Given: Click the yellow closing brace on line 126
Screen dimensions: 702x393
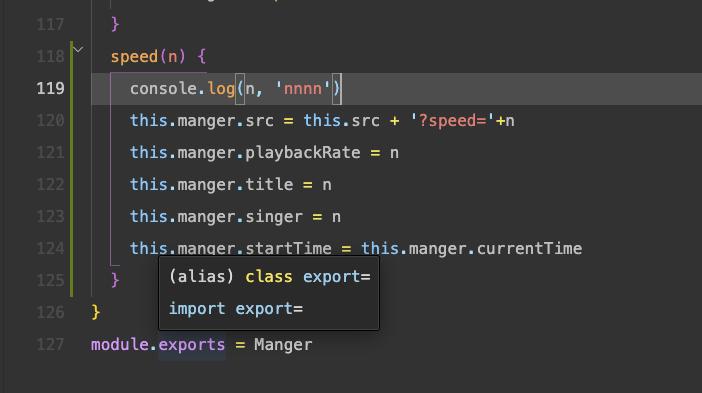Looking at the screenshot, I should tap(95, 312).
